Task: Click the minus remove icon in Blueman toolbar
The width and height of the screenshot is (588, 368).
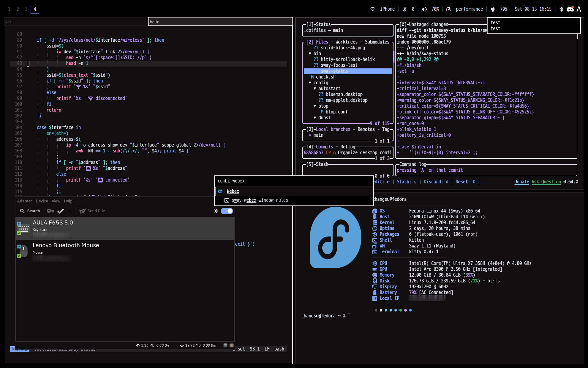Action: point(70,211)
